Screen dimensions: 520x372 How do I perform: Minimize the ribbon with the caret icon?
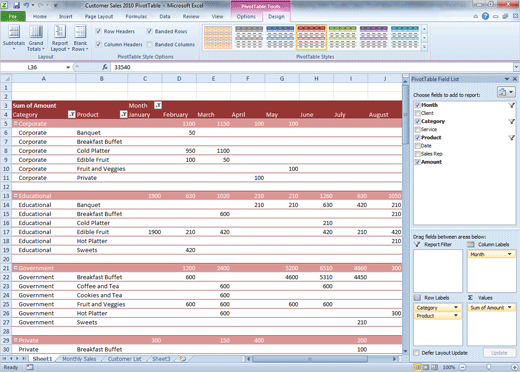click(x=476, y=16)
